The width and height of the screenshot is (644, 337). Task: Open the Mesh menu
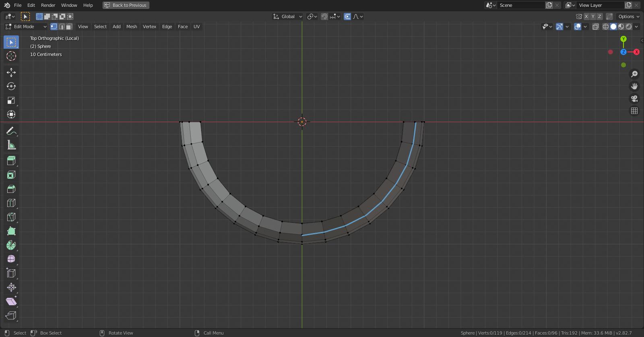pos(132,27)
